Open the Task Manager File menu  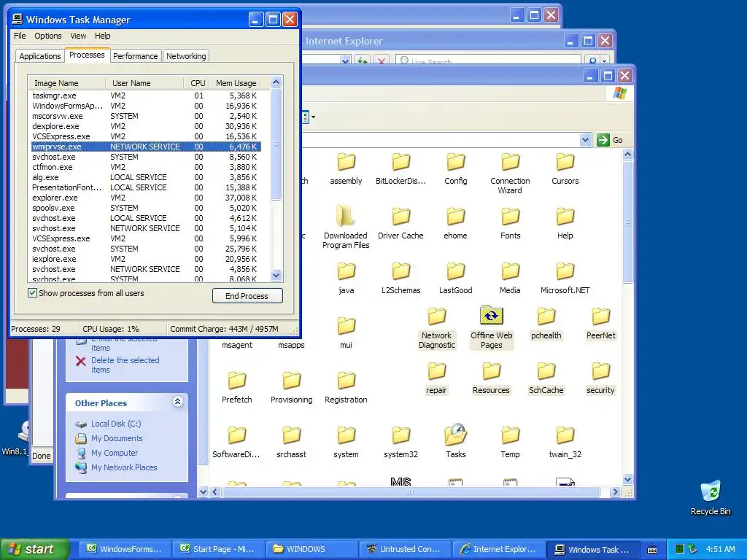coord(20,36)
